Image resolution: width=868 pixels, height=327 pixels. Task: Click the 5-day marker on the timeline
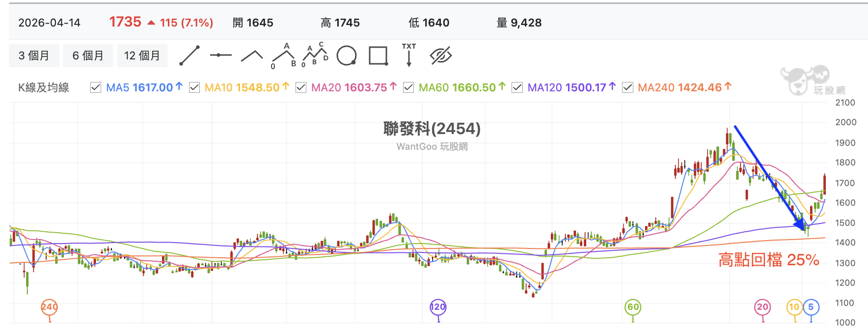(x=811, y=307)
